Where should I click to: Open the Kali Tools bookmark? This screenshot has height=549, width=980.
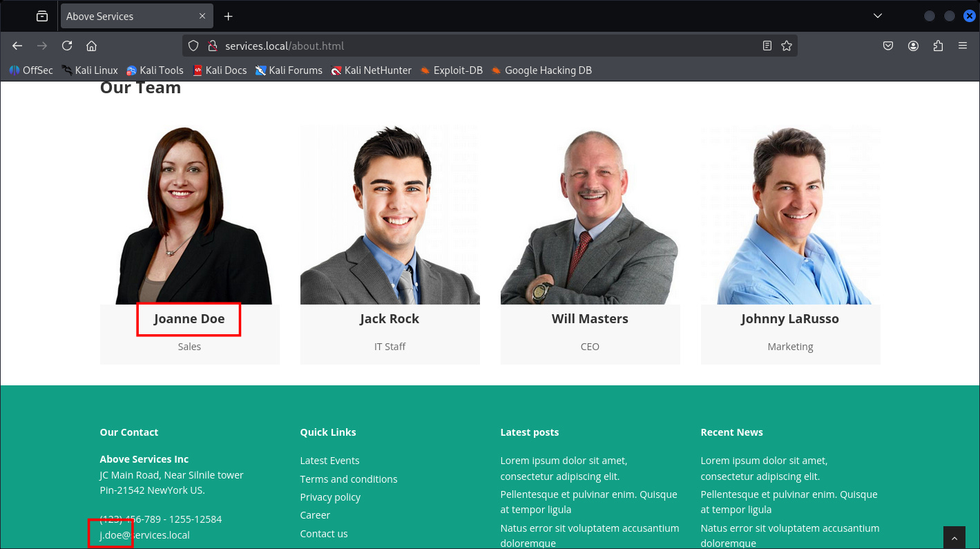tap(161, 70)
